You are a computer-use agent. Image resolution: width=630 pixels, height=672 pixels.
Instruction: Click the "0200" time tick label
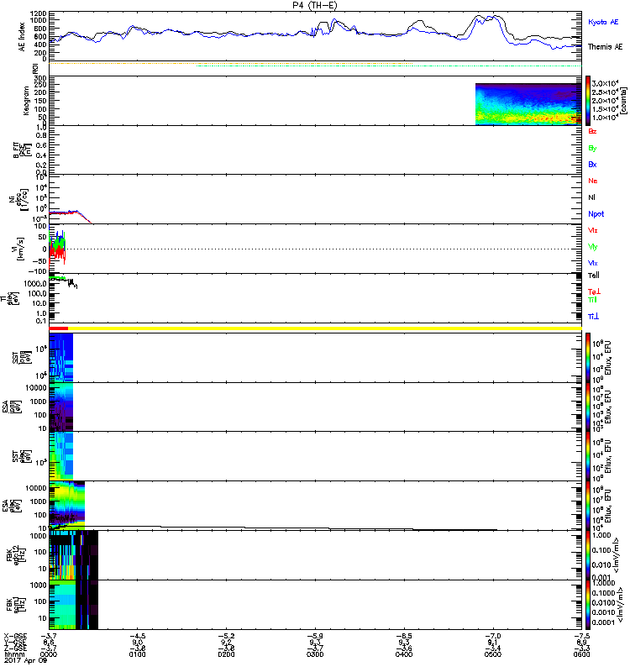coord(226,654)
